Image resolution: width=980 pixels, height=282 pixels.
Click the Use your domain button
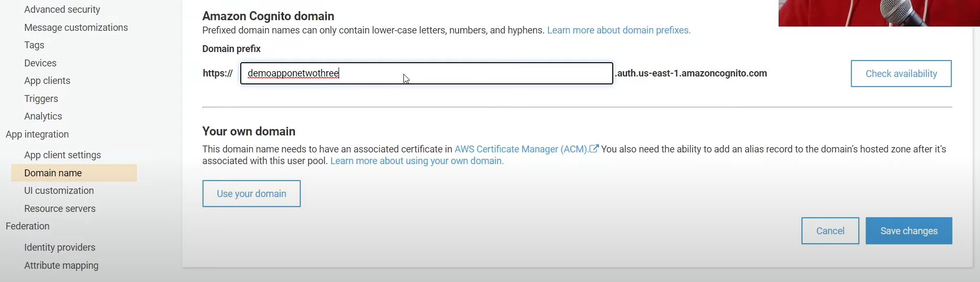click(x=251, y=194)
